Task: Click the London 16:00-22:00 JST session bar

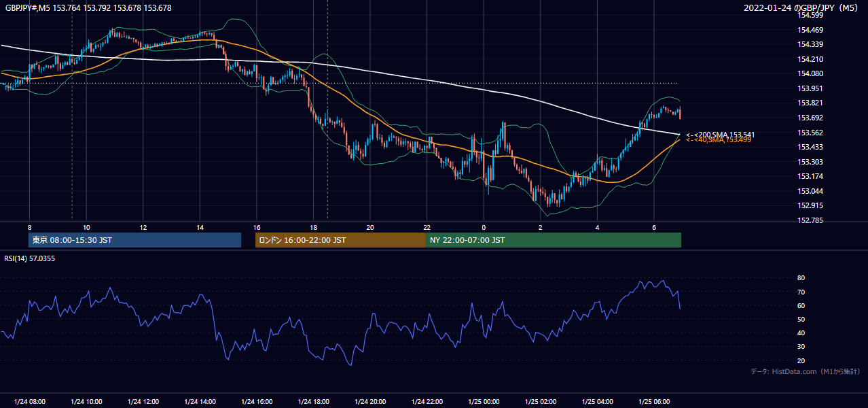Action: [340, 240]
